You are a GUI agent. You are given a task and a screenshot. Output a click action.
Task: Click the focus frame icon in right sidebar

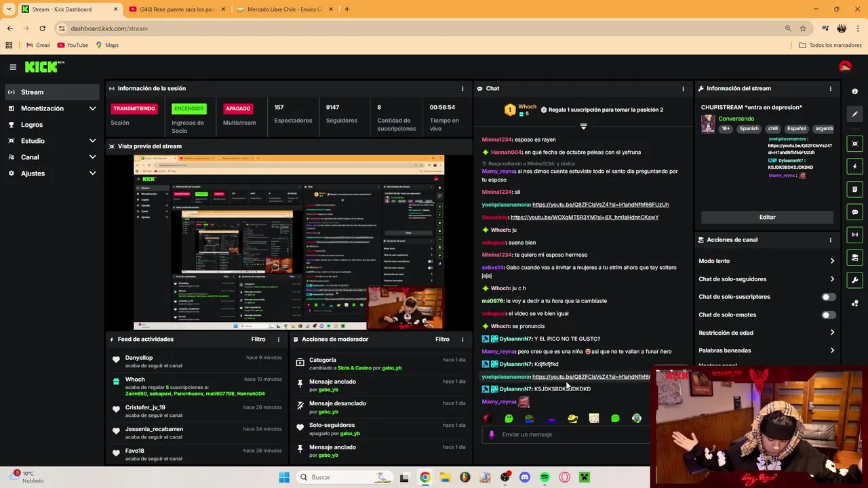click(854, 144)
